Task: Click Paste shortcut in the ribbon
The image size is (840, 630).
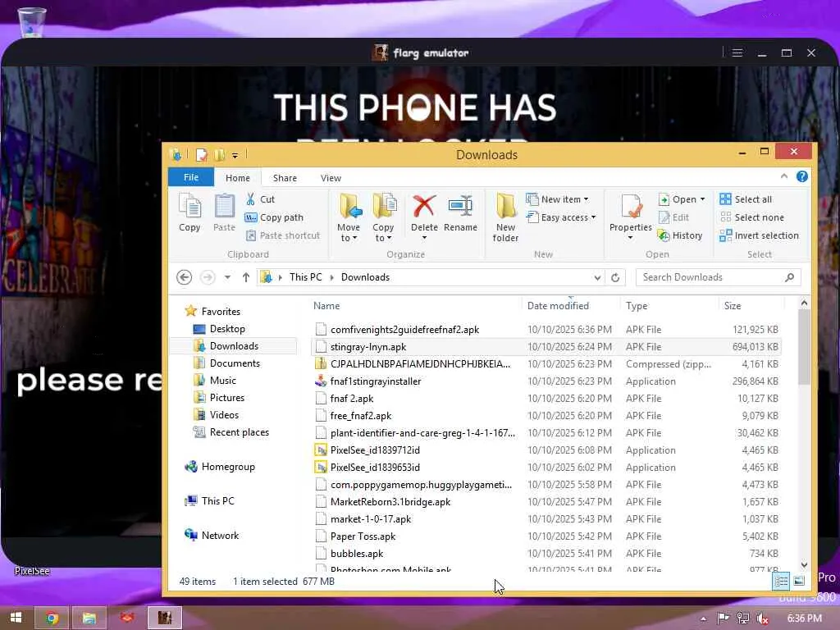Action: [282, 235]
